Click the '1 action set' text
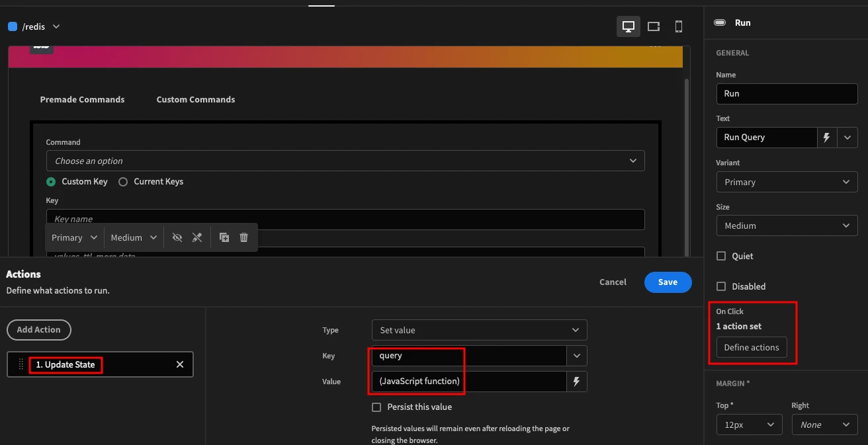Image resolution: width=868 pixels, height=445 pixels. tap(738, 326)
